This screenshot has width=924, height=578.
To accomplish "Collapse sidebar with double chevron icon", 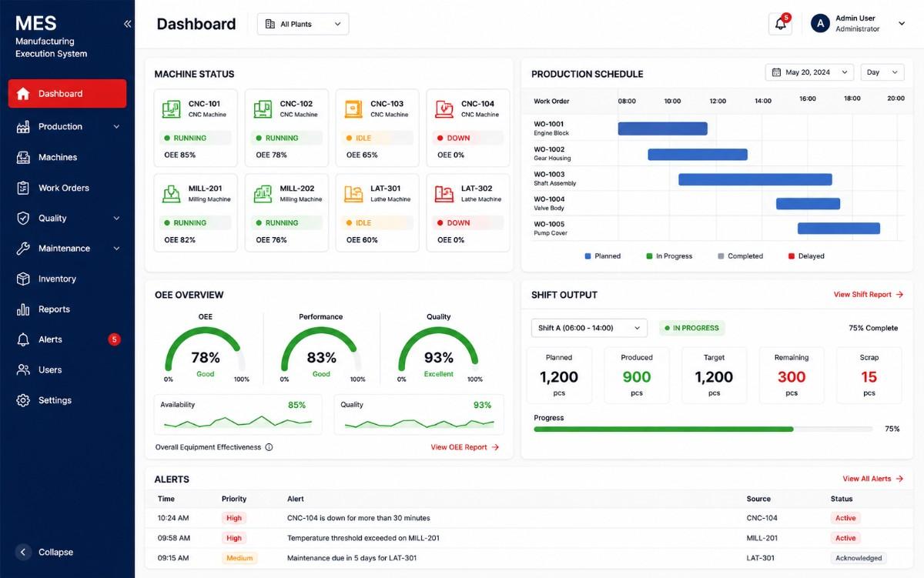I will pos(127,24).
